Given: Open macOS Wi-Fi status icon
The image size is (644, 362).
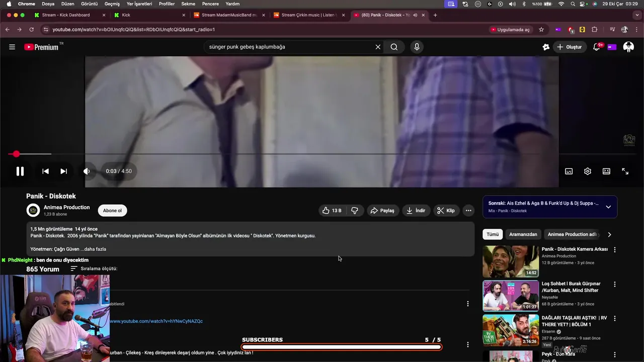Looking at the screenshot, I should click(x=561, y=4).
